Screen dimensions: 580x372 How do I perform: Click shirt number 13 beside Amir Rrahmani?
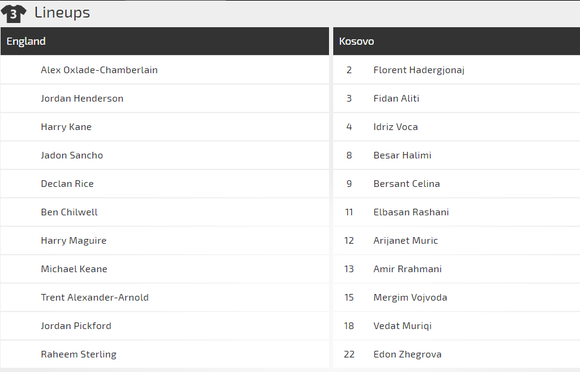coord(349,269)
